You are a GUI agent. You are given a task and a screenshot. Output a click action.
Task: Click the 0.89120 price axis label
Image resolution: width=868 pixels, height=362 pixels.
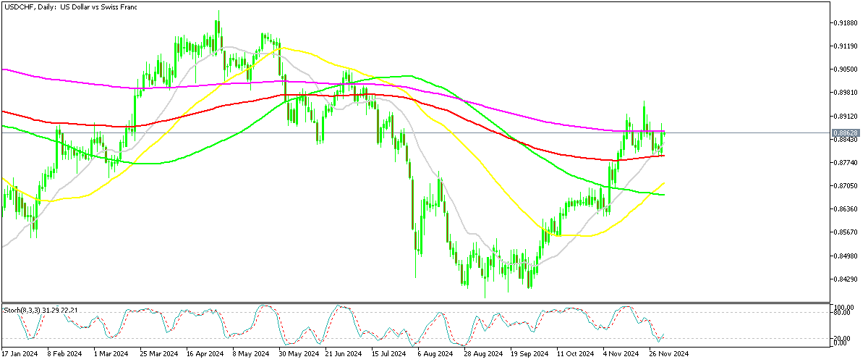(x=846, y=116)
